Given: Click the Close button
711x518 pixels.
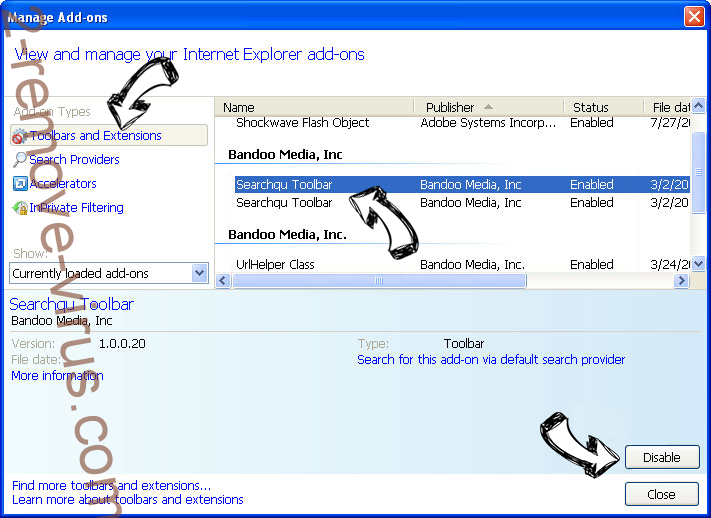Looking at the screenshot, I should 662,494.
